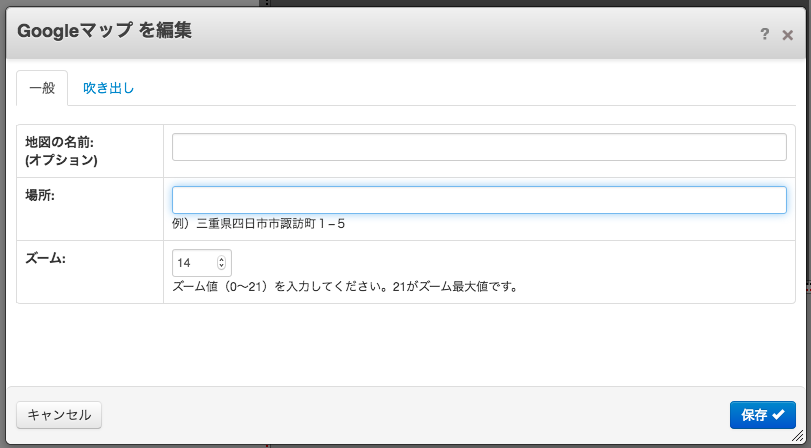Click the 場所: label
The height and width of the screenshot is (448, 811).
pyautogui.click(x=40, y=195)
